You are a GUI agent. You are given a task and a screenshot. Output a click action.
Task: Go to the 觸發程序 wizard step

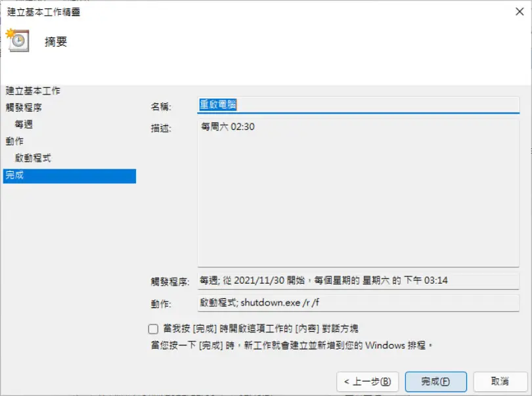pos(24,108)
